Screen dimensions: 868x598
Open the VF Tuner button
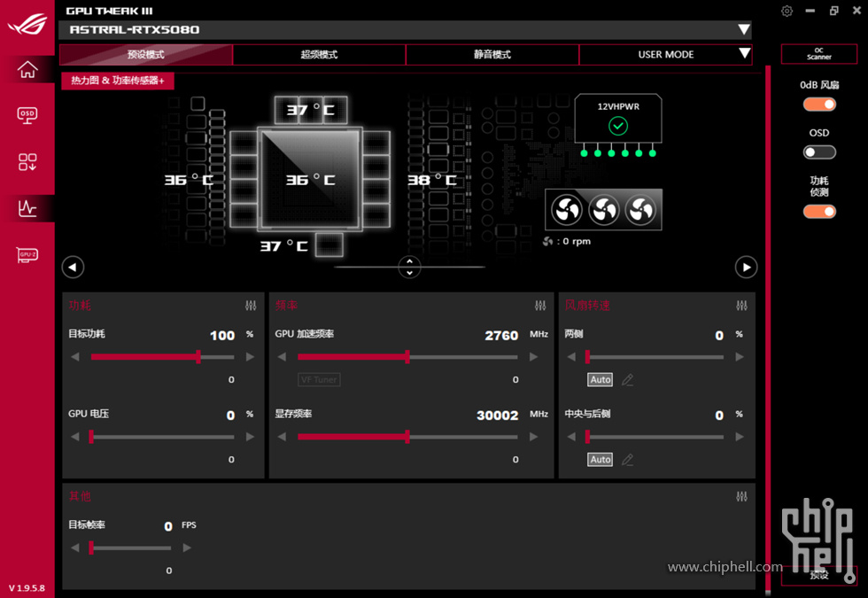point(319,379)
